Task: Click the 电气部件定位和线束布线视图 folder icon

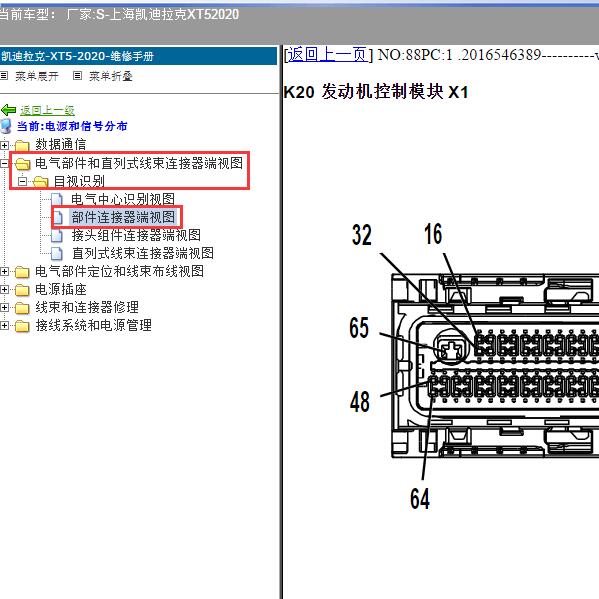Action: [x=22, y=272]
